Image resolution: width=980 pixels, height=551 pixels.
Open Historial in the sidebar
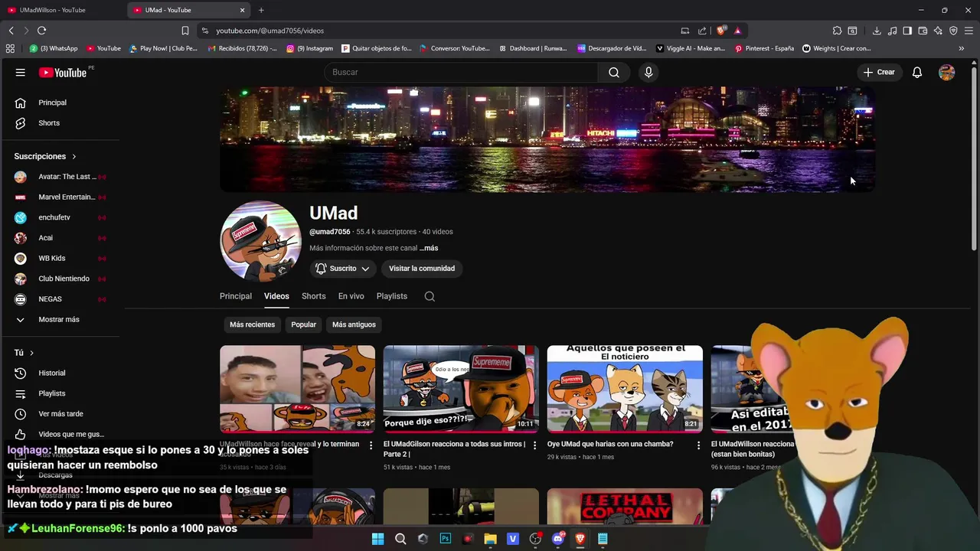tap(52, 373)
